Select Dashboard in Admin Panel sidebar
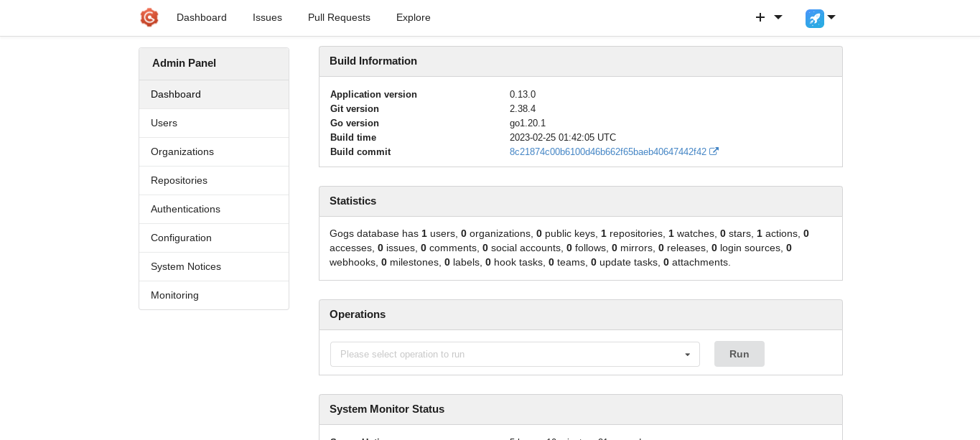 pyautogui.click(x=176, y=94)
